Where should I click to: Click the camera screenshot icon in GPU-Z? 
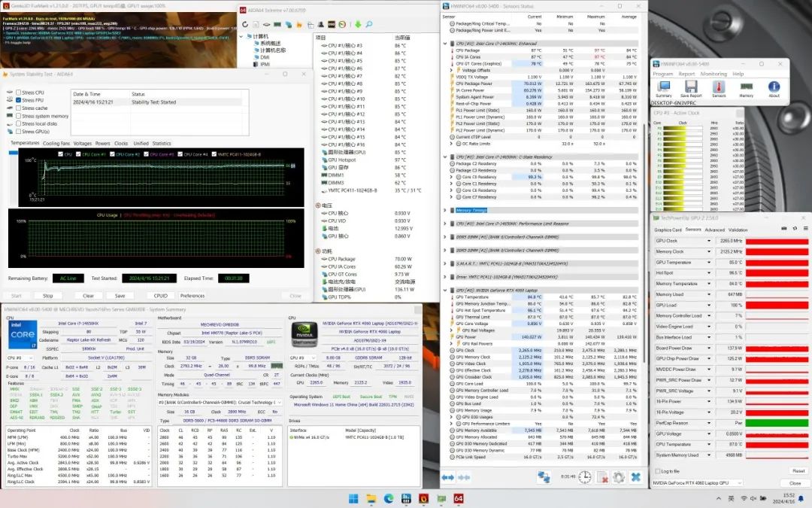pyautogui.click(x=784, y=229)
